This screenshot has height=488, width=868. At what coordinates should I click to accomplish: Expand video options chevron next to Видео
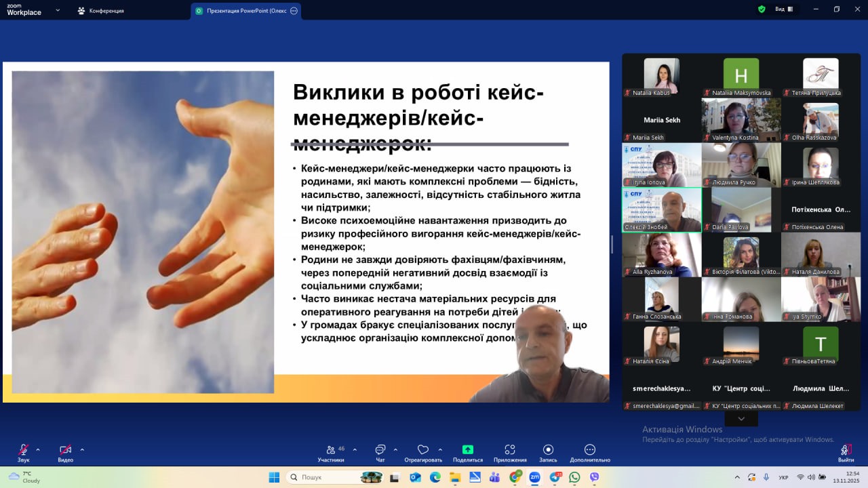point(82,449)
